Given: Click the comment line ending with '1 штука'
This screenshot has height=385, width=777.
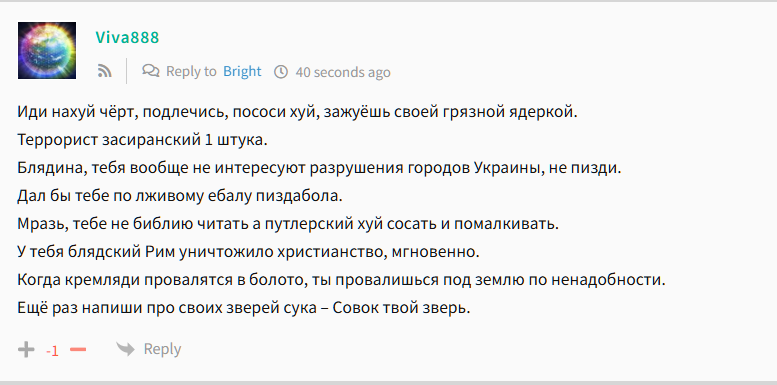Looking at the screenshot, I should pos(142,140).
